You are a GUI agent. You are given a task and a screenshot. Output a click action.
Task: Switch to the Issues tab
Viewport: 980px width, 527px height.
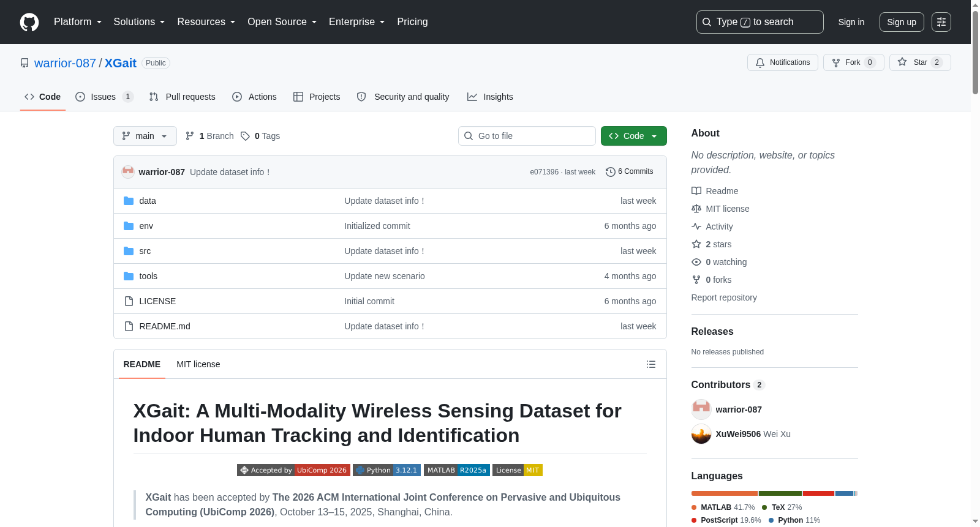[104, 97]
